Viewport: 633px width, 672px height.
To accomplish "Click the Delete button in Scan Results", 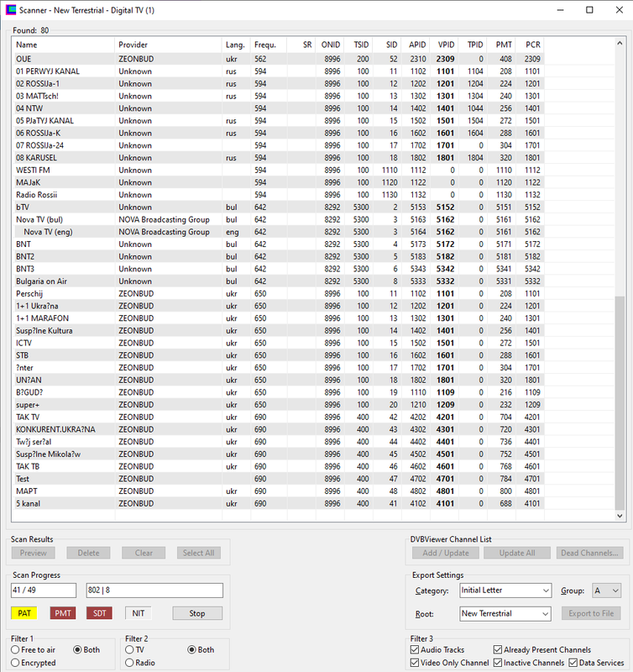I will [88, 553].
